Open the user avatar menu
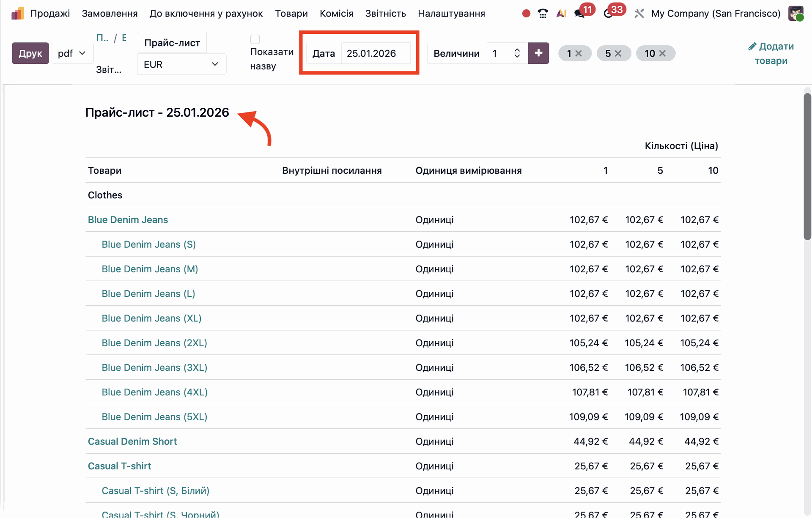The image size is (812, 518). (x=796, y=14)
